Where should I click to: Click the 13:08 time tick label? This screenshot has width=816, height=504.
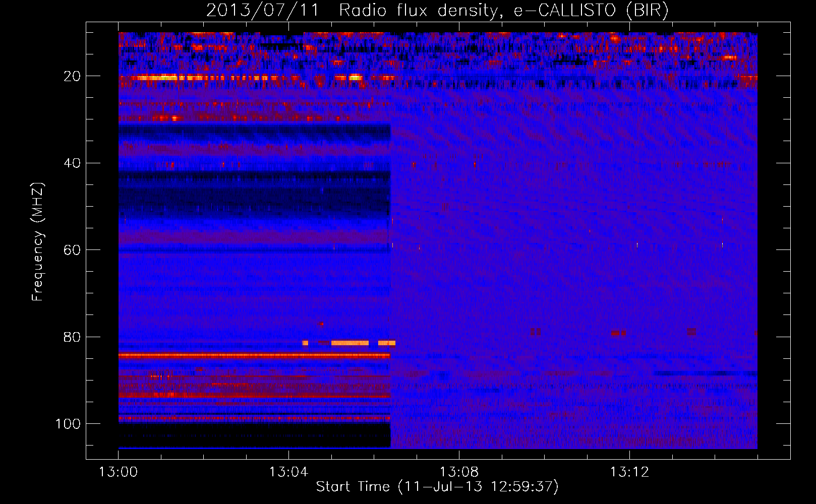tap(459, 472)
